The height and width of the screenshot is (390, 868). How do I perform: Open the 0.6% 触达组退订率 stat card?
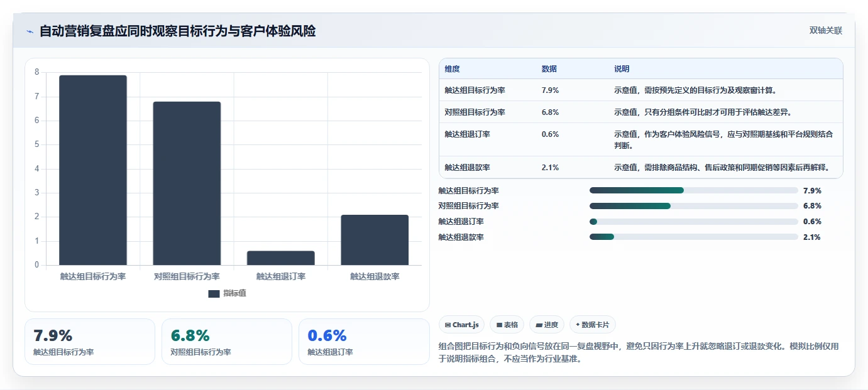(x=364, y=342)
